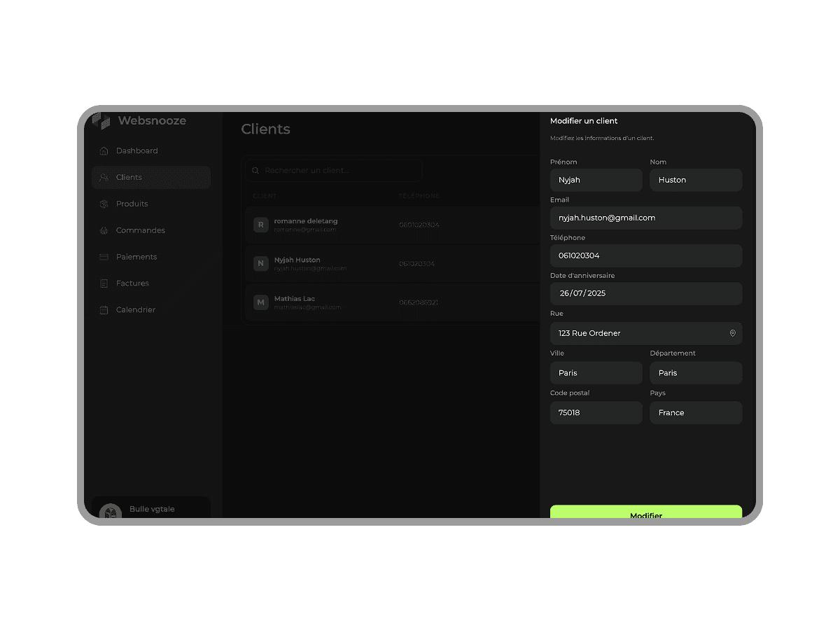This screenshot has width=840, height=630.
Task: Click the location pin icon in Rue field
Action: (732, 333)
